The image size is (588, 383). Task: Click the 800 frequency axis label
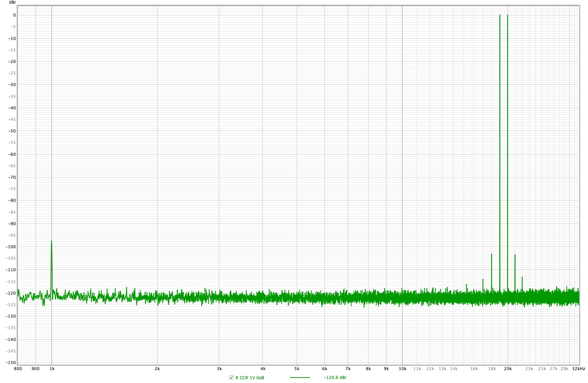(18, 369)
